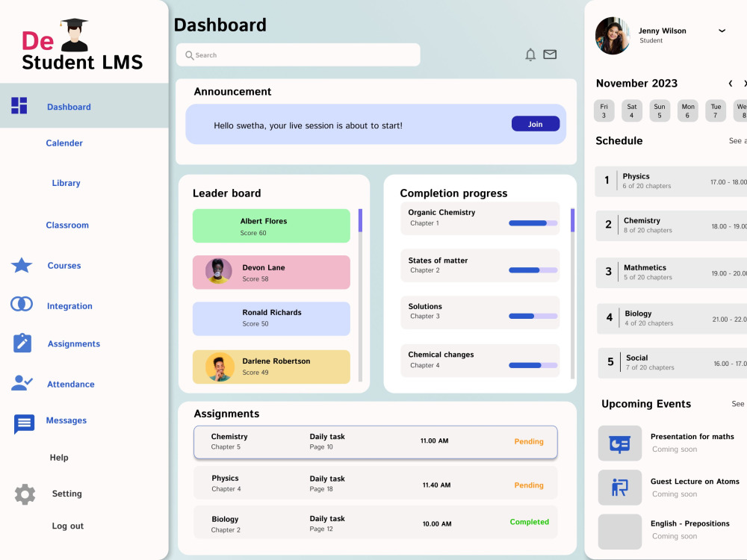Click the Completion progress scrollbar
747x560 pixels.
573,293
